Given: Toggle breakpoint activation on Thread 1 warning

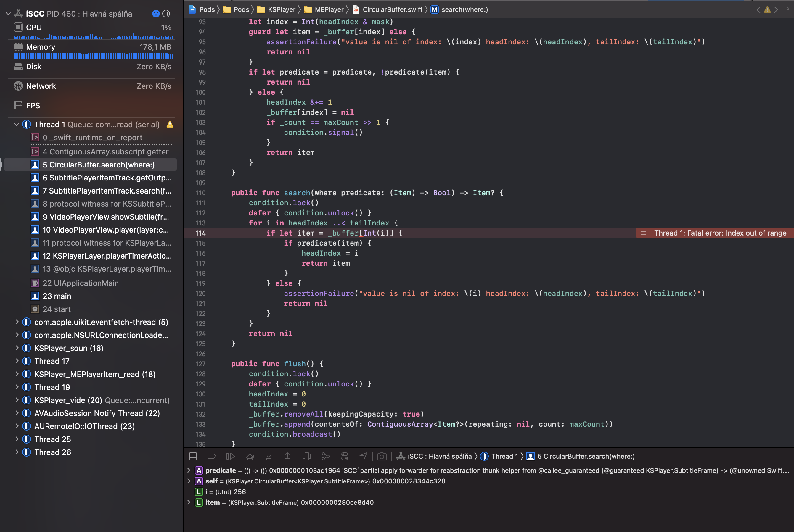Looking at the screenshot, I should pos(169,124).
